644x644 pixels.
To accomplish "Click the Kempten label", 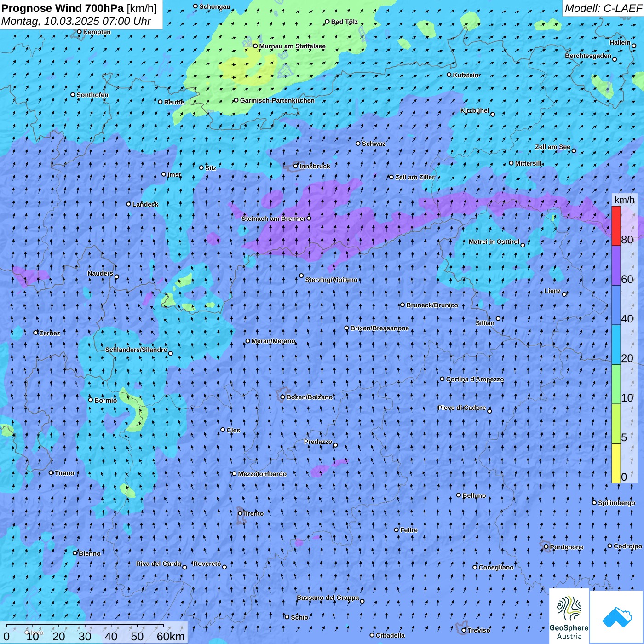I will click(97, 32).
